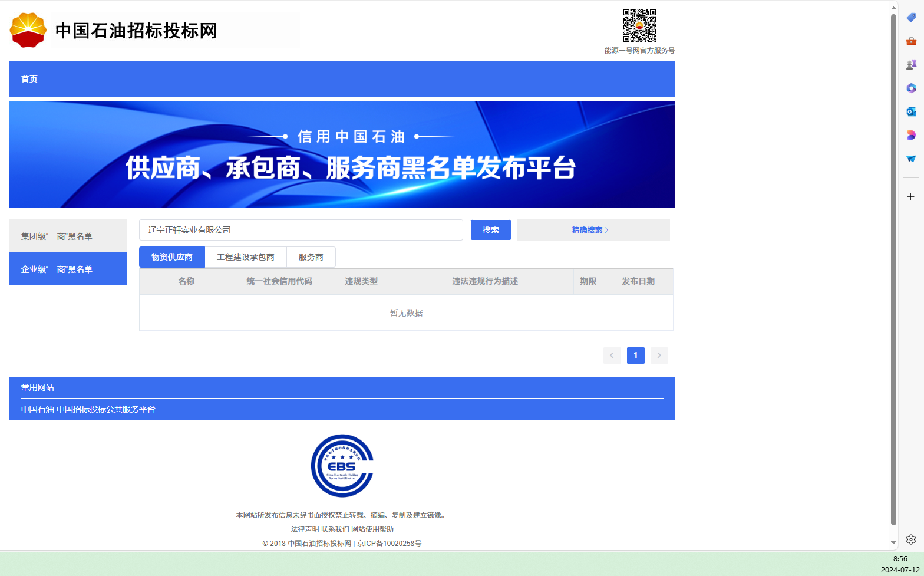924x576 pixels.
Task: Click the 首页 navigation item
Action: point(29,79)
